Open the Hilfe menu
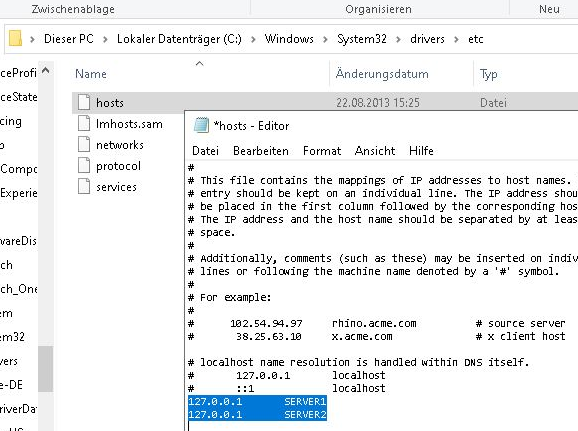This screenshot has width=578, height=431. pos(421,151)
